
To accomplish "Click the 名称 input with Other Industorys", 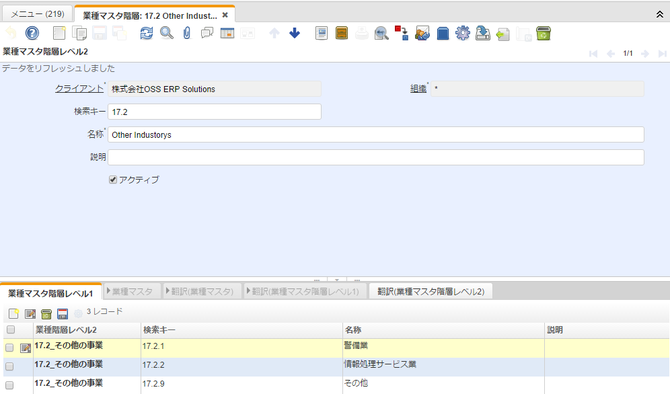I will 376,135.
